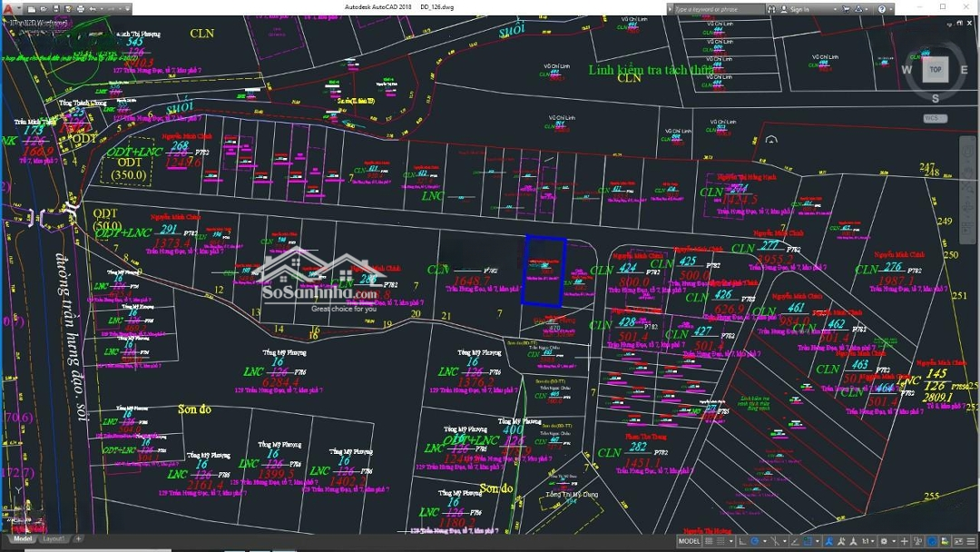Click the Plot (print) icon
Screen dimensions: 980x552
point(82,9)
